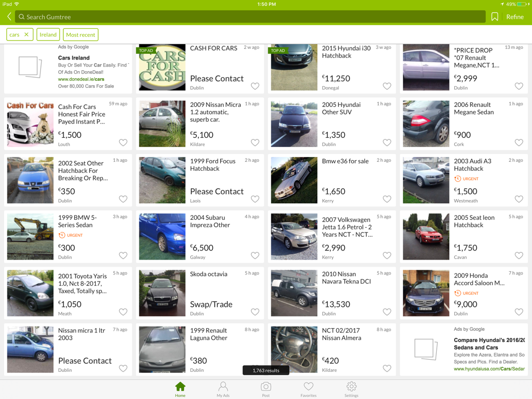Open www.hyundaiusa.com ad link

click(x=489, y=369)
